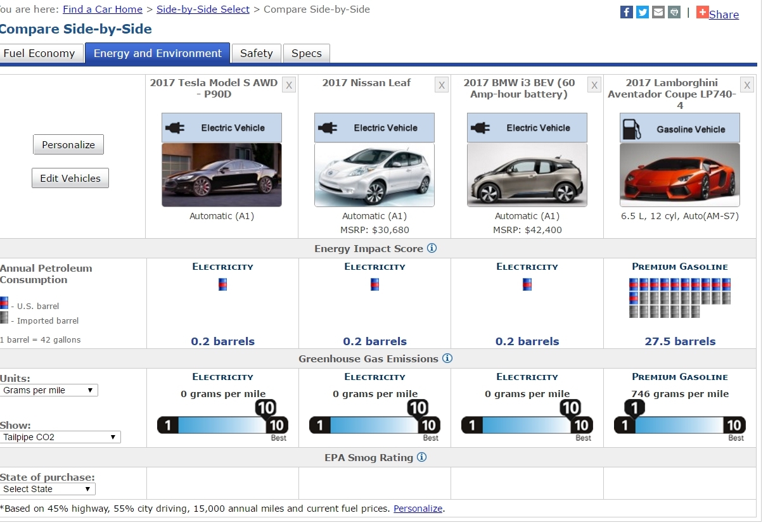Open the Safety tab
Image resolution: width=768 pixels, height=532 pixels.
257,53
